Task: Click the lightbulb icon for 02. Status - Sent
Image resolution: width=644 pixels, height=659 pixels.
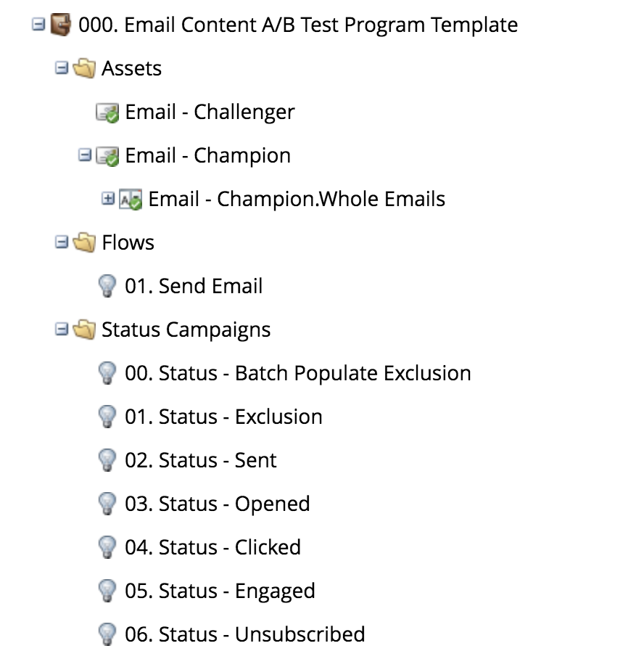Action: (x=107, y=461)
